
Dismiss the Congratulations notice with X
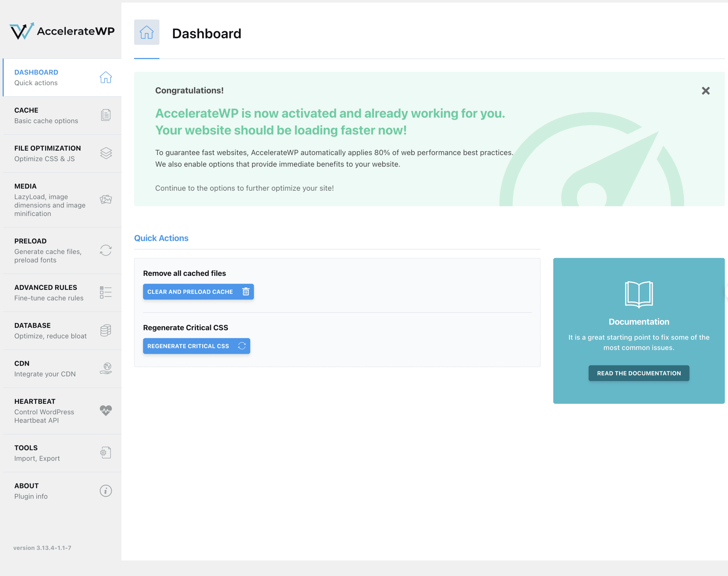(x=705, y=91)
